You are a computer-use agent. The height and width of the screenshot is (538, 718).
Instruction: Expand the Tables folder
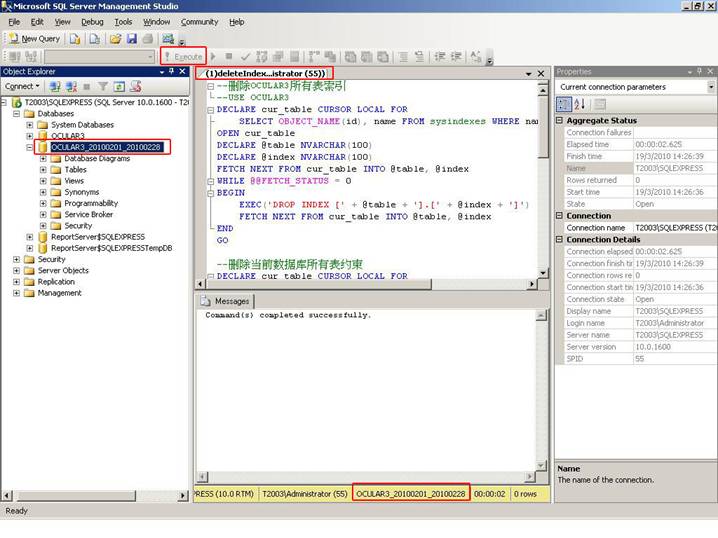(43, 169)
